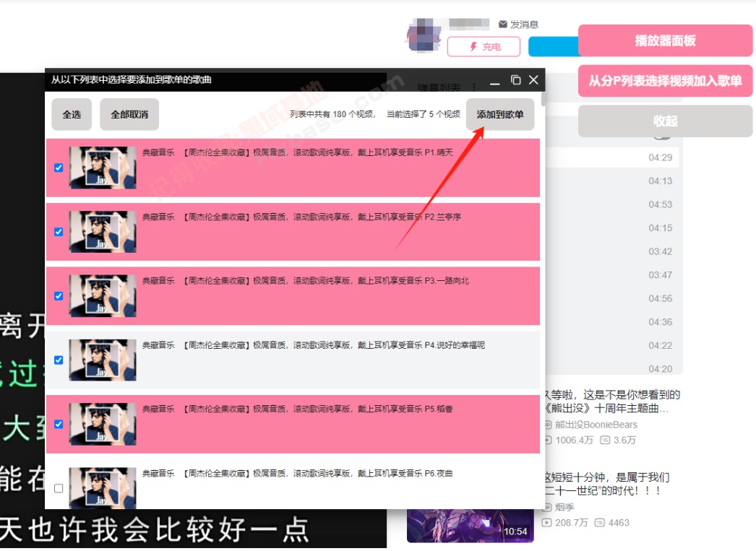Viewport: 756px width, 551px height.
Task: Click thumbnail of P3.一路向北 row
Action: click(x=103, y=296)
